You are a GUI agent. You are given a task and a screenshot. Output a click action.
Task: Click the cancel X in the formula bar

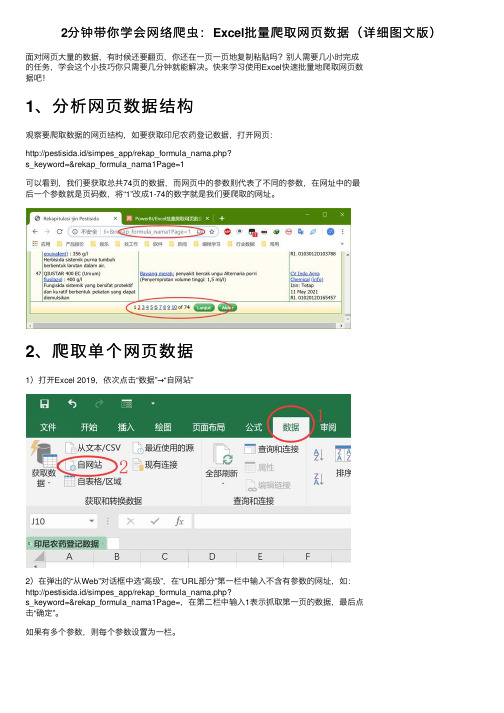click(x=131, y=521)
